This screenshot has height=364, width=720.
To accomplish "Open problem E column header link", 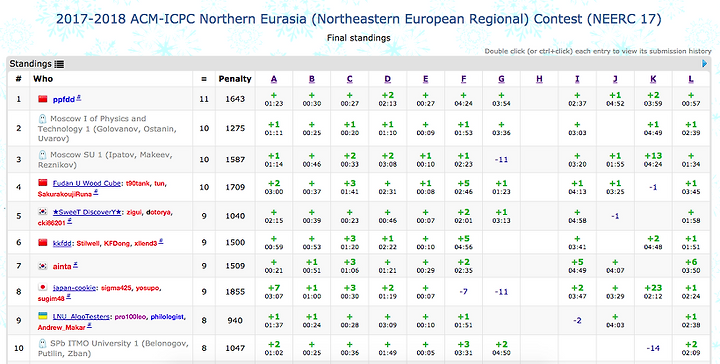I will [426, 79].
